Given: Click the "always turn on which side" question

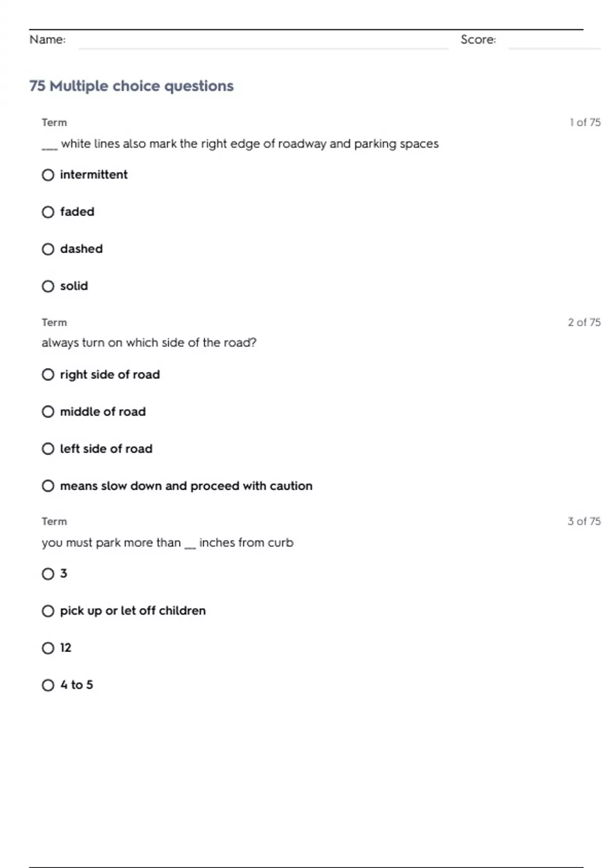Looking at the screenshot, I should (149, 343).
